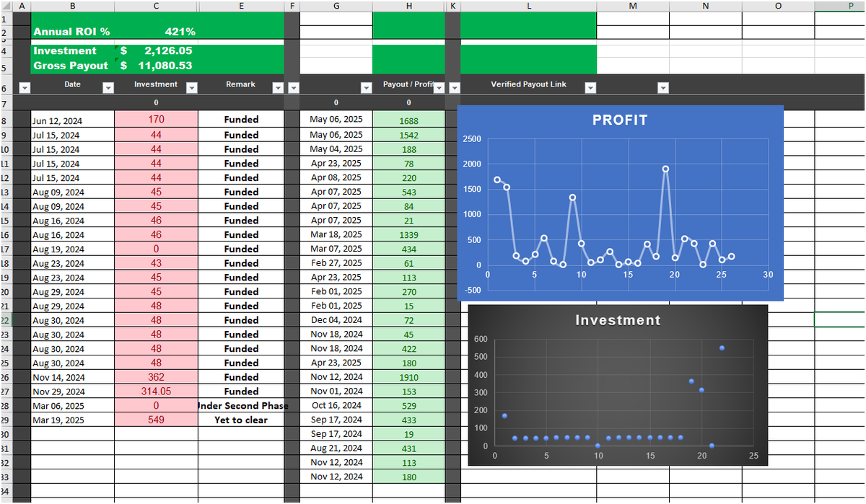Select the Nov 29, 2024 date cell
This screenshot has height=504, width=866.
click(72, 392)
